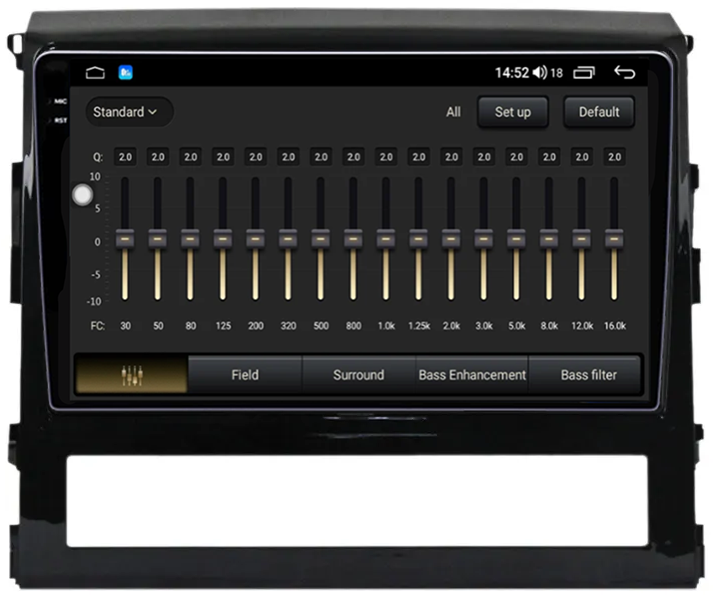Tap the Back arrow icon
The height and width of the screenshot is (597, 720).
click(624, 73)
